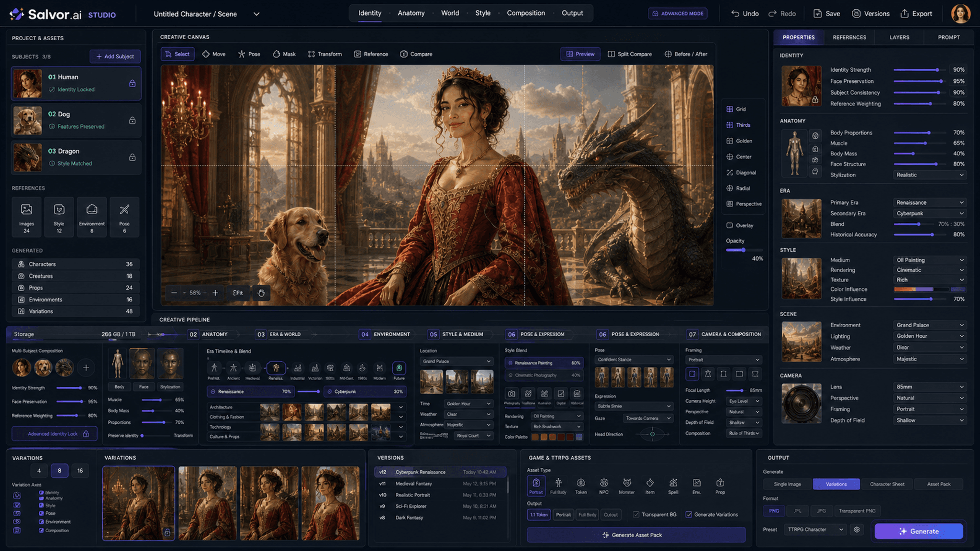
Task: Enable the Perspective guide
Action: [744, 204]
